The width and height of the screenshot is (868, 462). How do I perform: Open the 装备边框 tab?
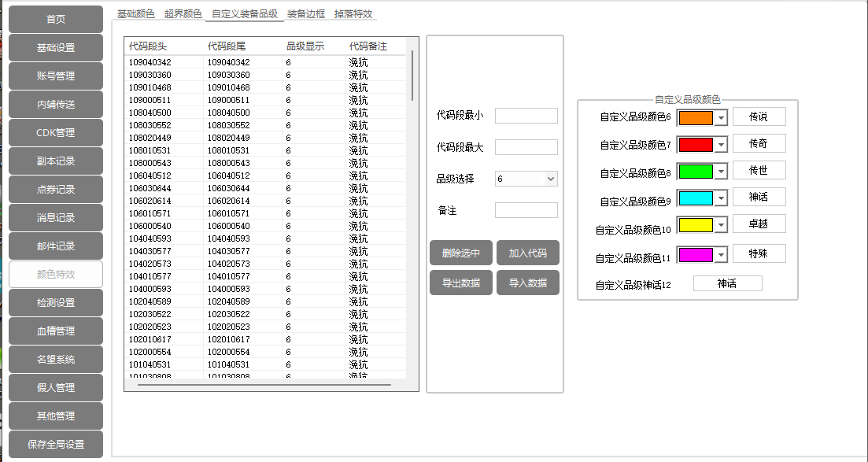point(306,14)
